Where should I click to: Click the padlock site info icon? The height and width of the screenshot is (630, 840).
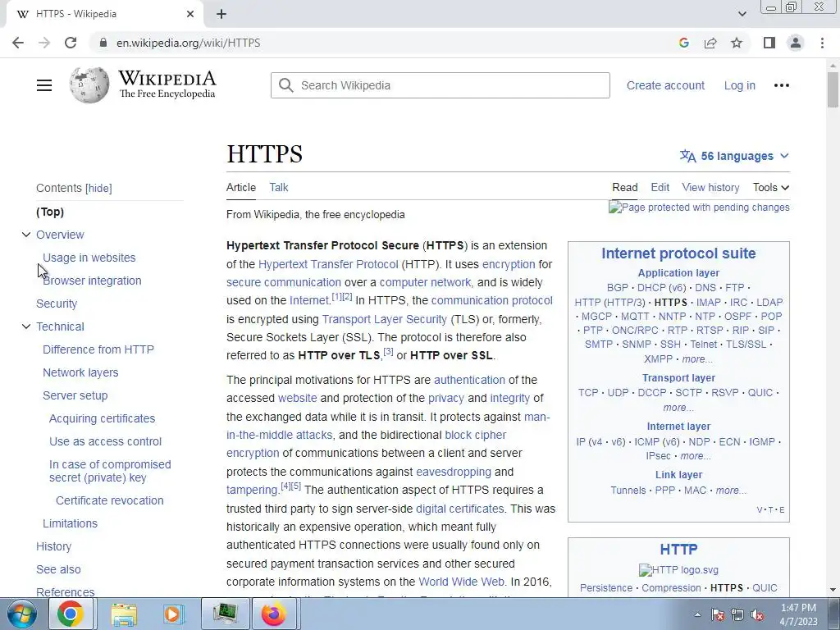pos(103,43)
